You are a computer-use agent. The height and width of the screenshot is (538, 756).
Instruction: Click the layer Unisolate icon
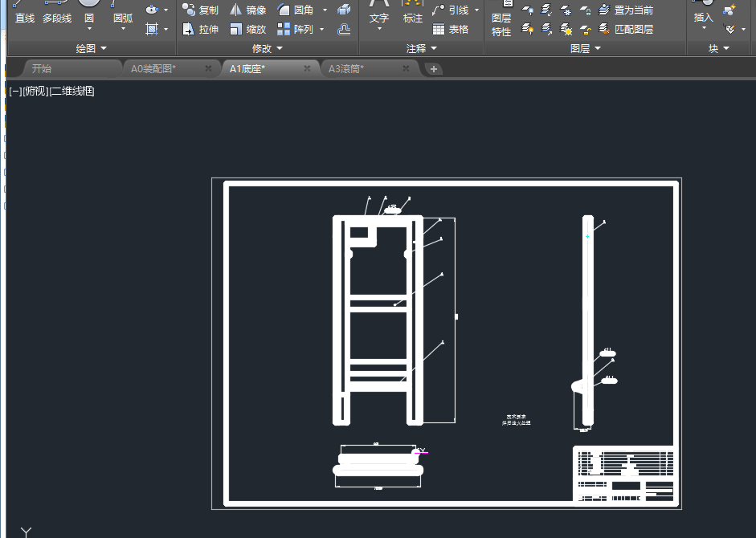click(x=547, y=30)
